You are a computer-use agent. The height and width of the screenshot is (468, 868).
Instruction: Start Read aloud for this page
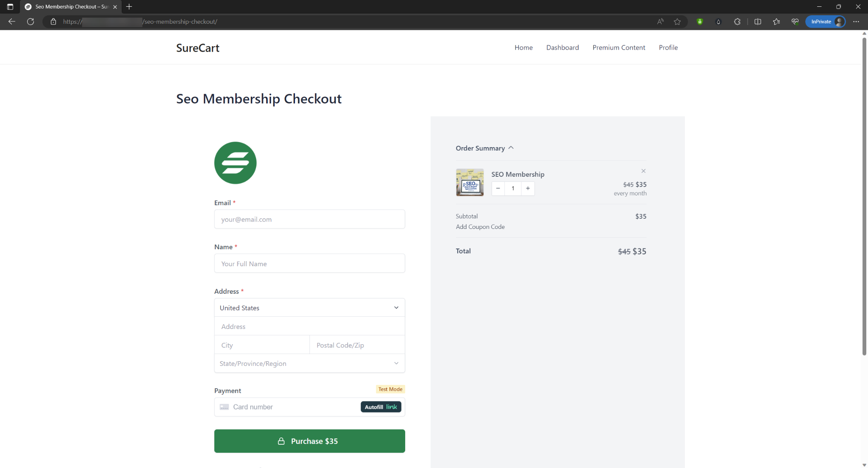point(660,21)
